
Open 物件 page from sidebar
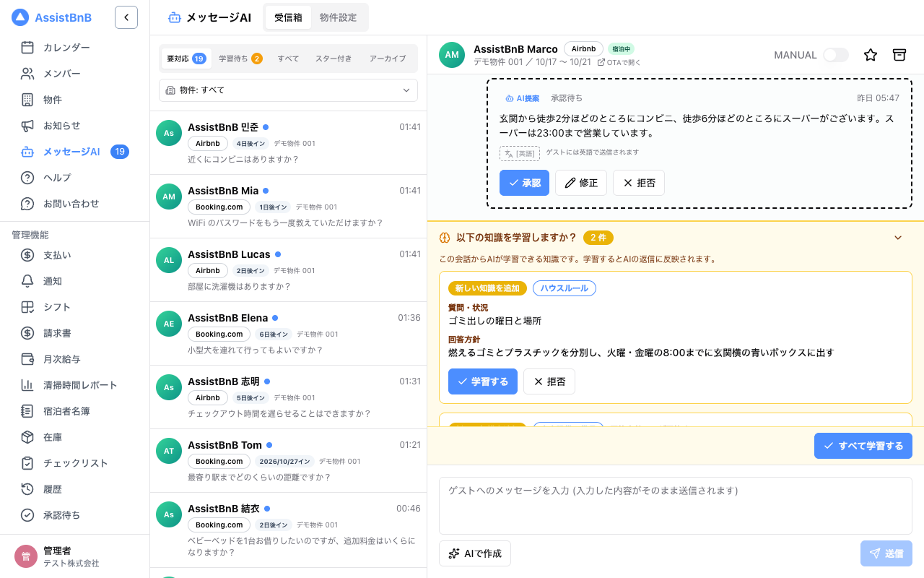75,100
